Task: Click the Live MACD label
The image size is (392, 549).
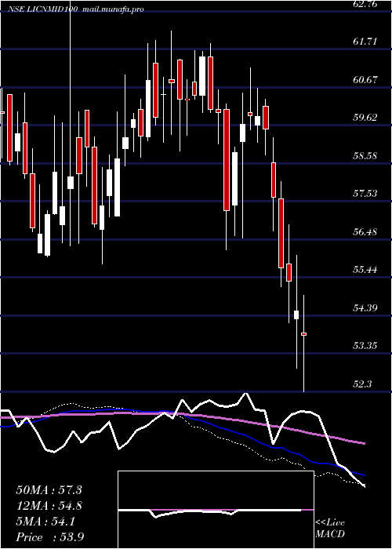Action: coord(330,529)
